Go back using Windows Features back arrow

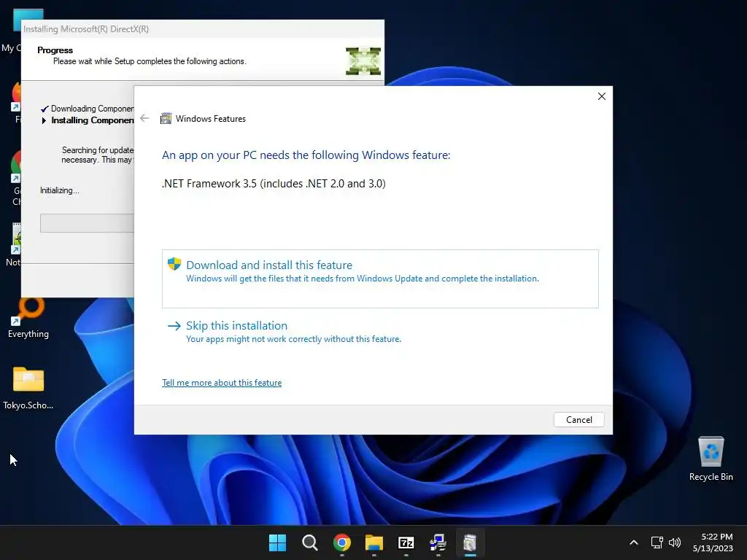[145, 118]
